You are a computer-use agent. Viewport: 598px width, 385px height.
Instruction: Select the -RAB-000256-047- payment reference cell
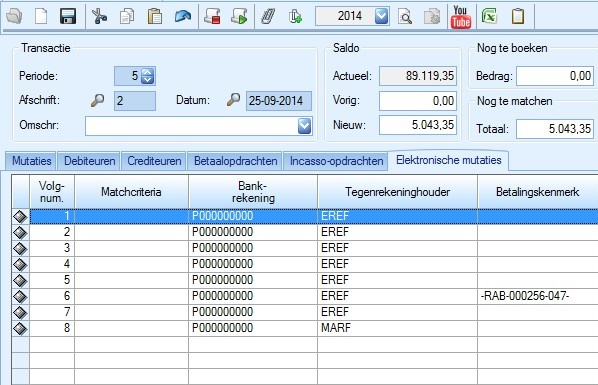[537, 296]
